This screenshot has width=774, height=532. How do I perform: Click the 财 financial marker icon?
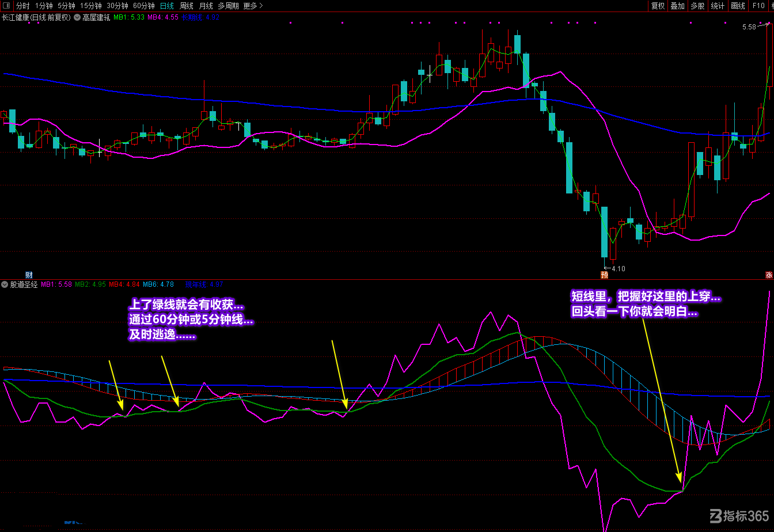pos(29,275)
